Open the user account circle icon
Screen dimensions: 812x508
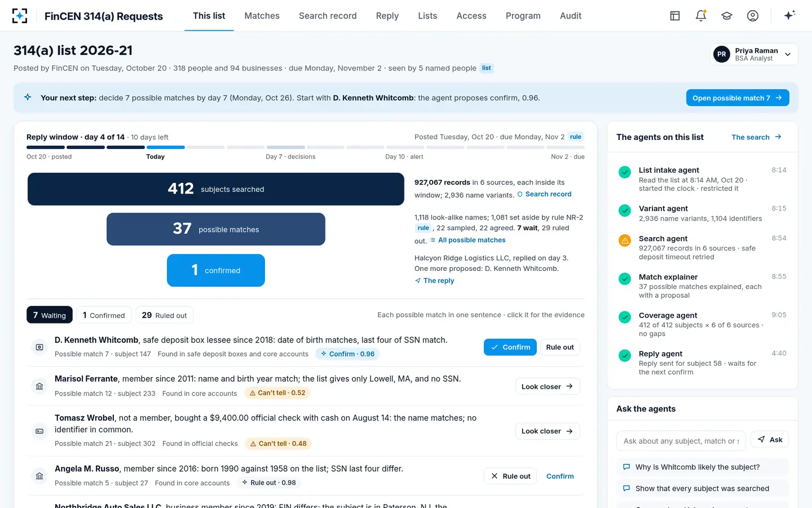753,16
